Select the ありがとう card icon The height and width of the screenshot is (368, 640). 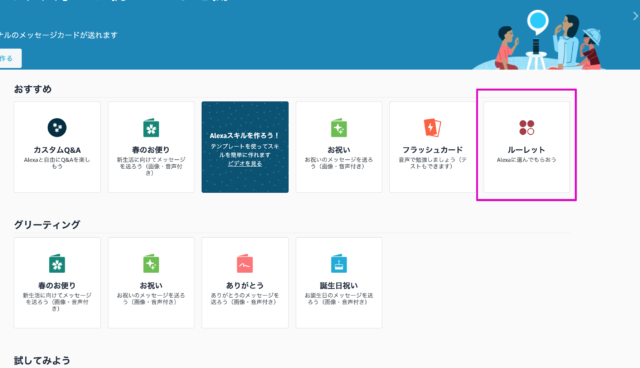tap(245, 263)
